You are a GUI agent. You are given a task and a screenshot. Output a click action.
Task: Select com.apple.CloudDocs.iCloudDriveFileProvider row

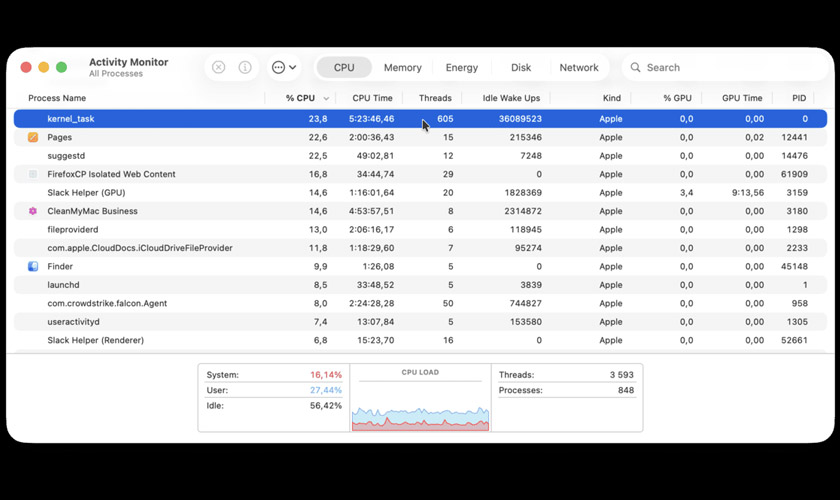(420, 248)
